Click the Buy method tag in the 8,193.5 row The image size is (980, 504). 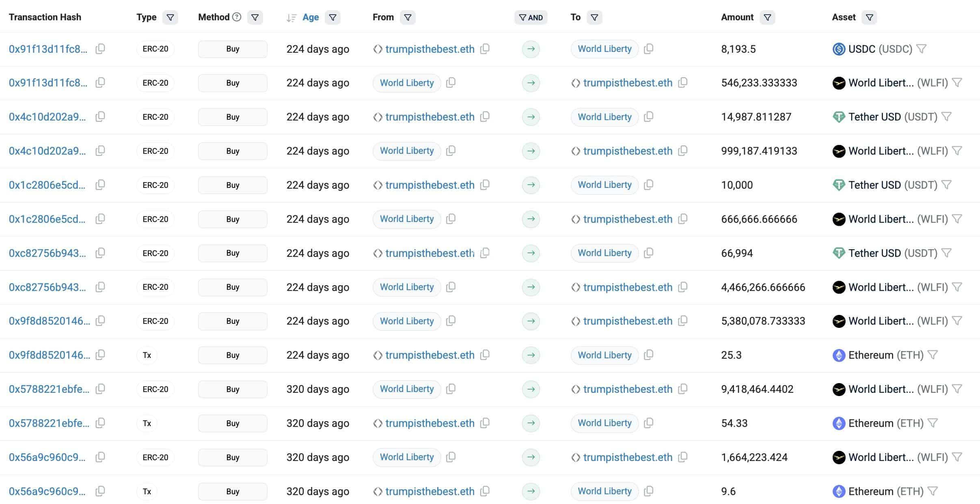pos(233,49)
